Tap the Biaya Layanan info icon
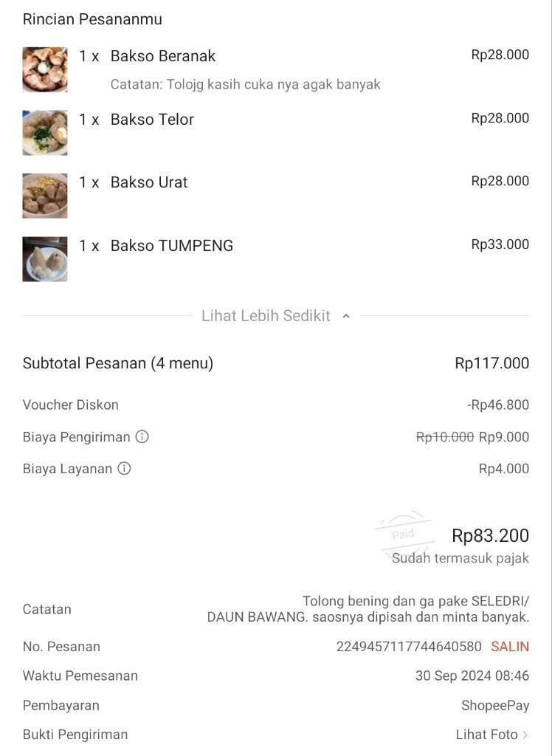The height and width of the screenshot is (756, 552). [x=125, y=468]
